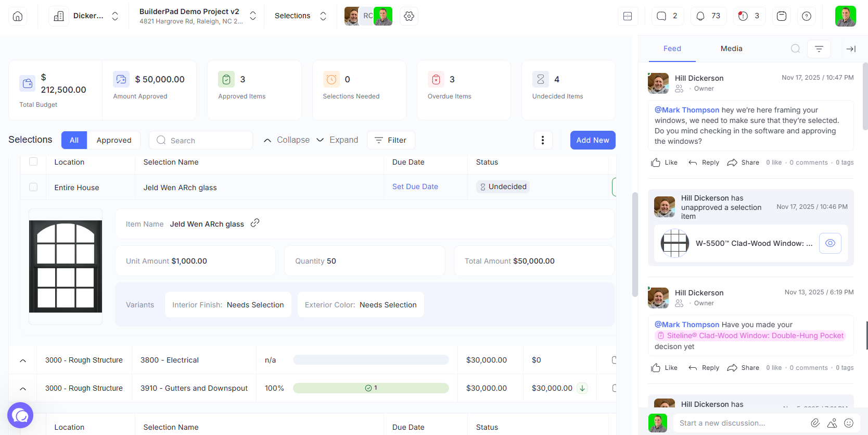
Task: Toggle the select-all checkbox beside Location header
Action: tap(33, 161)
